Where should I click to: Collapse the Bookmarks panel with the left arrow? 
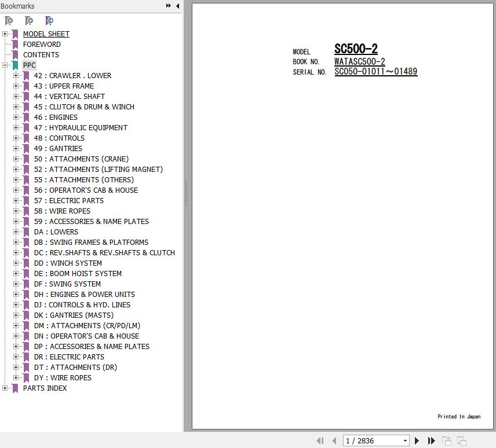click(178, 6)
